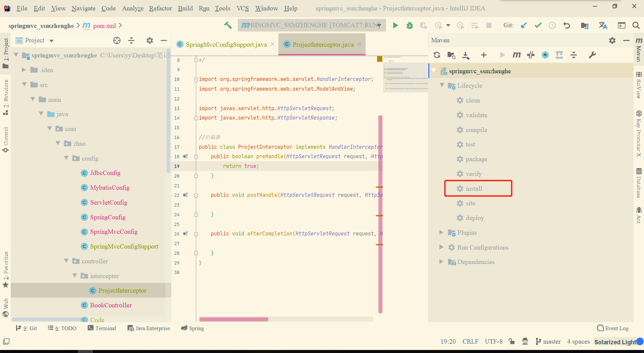Image resolution: width=644 pixels, height=353 pixels.
Task: Expand the Plugins node in Maven
Action: (x=441, y=232)
